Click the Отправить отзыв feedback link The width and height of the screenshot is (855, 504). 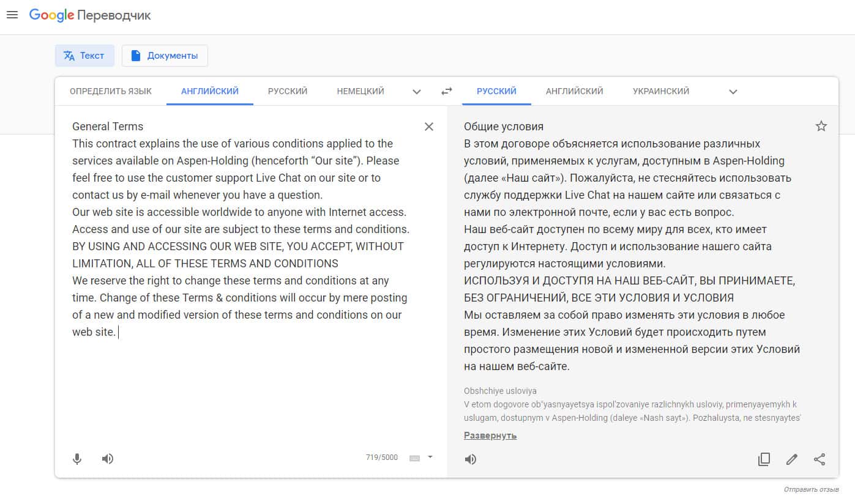(x=812, y=490)
